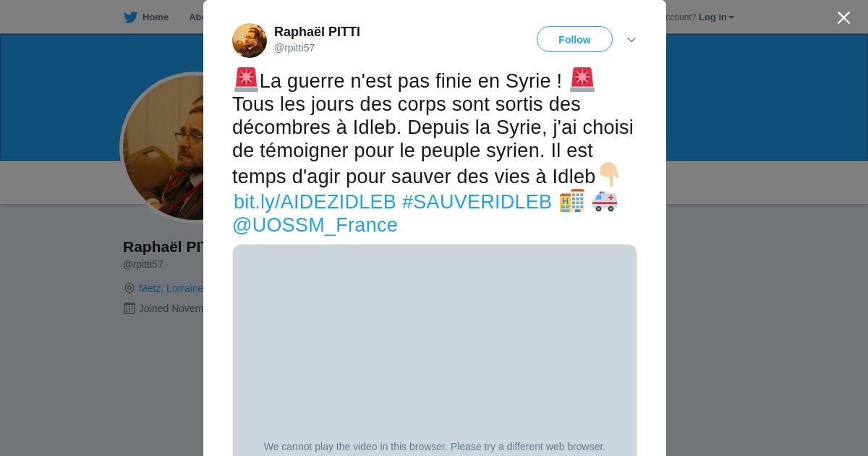Image resolution: width=868 pixels, height=456 pixels.
Task: Click the Raphaël PITTI name in tweet header
Action: click(317, 32)
